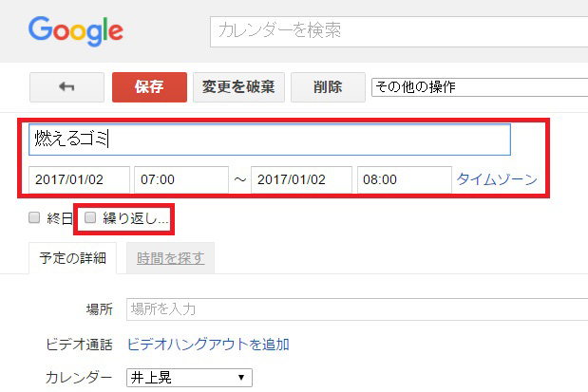Open the start time field 07:00
The width and height of the screenshot is (588, 392).
181,179
